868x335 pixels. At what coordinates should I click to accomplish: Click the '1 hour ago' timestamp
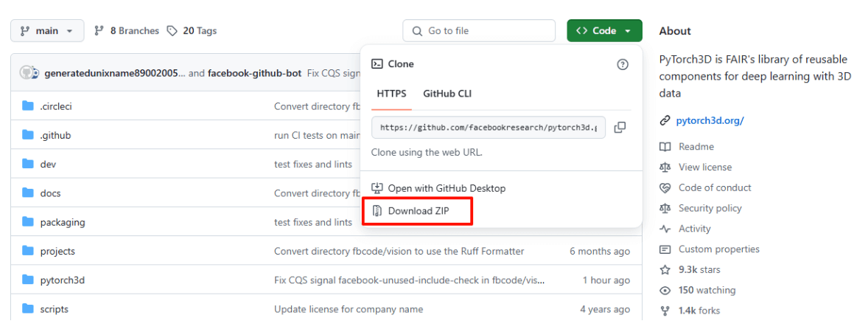pyautogui.click(x=606, y=280)
